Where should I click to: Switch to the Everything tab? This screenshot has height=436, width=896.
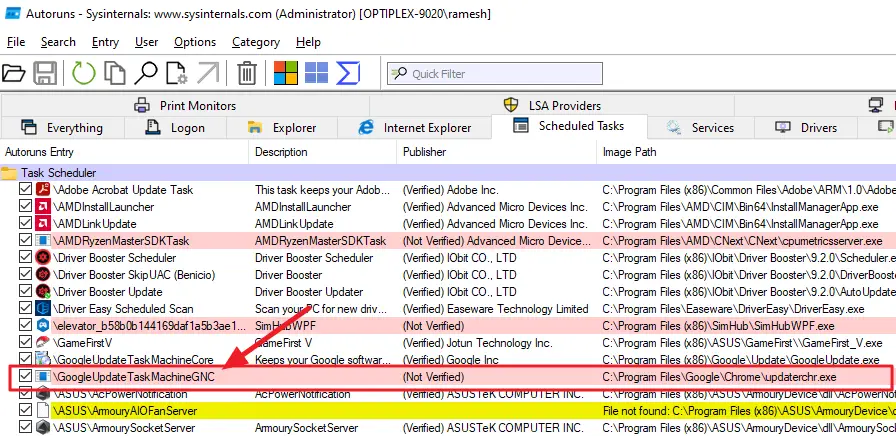pos(62,127)
